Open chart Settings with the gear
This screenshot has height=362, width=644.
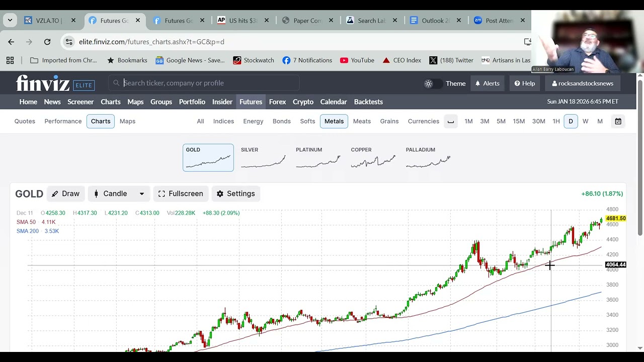(x=236, y=194)
